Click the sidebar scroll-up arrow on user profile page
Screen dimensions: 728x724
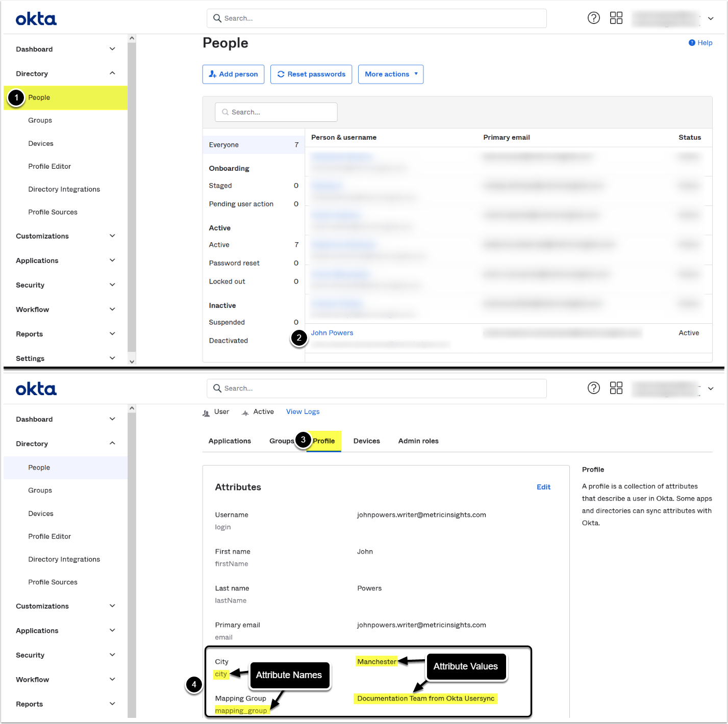[x=132, y=408]
